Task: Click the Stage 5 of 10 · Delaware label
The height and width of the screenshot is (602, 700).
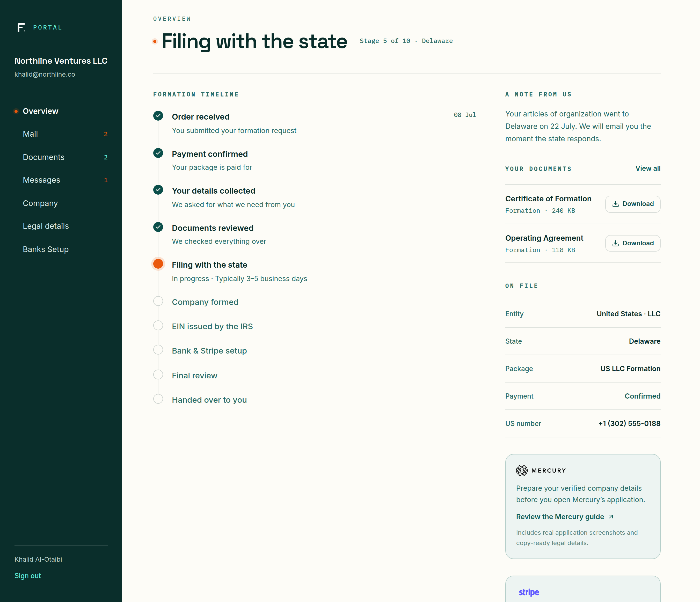Action: tap(406, 41)
